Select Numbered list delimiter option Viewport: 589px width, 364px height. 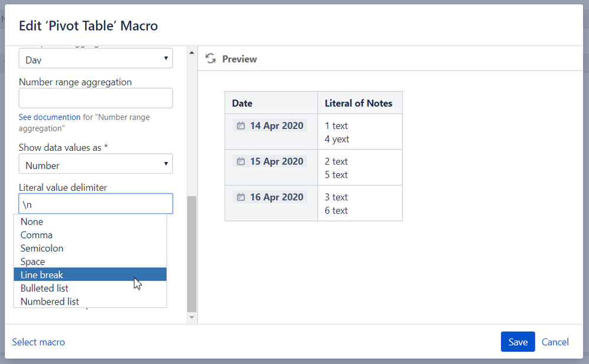90,302
